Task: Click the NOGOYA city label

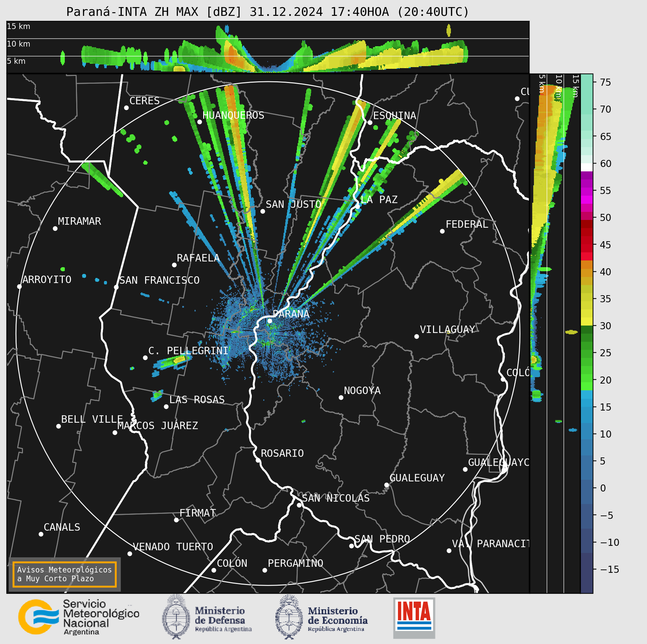Action: click(x=362, y=390)
